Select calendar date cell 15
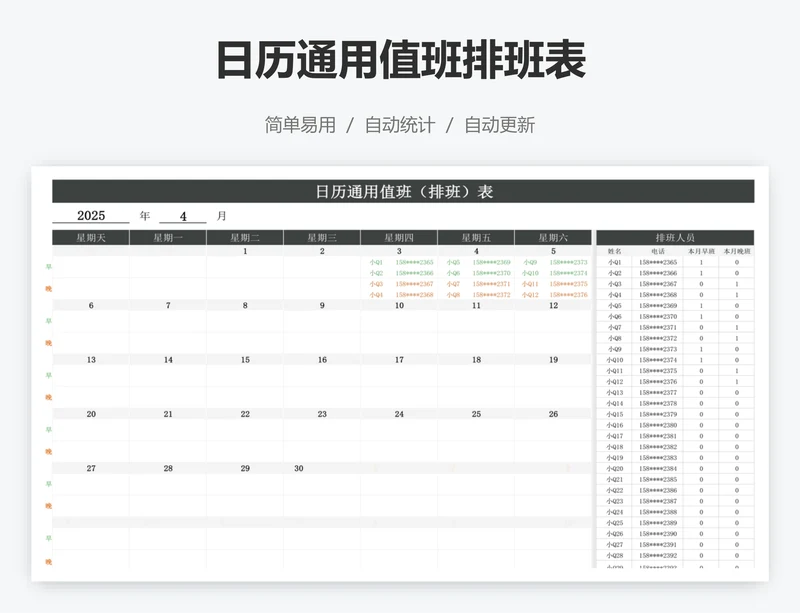Screen dimensions: 800x613 point(245,360)
